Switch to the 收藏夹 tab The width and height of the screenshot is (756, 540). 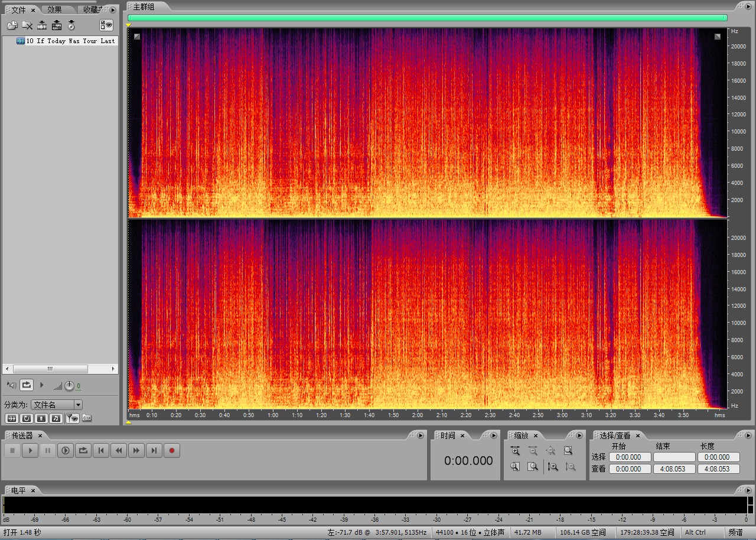click(92, 10)
